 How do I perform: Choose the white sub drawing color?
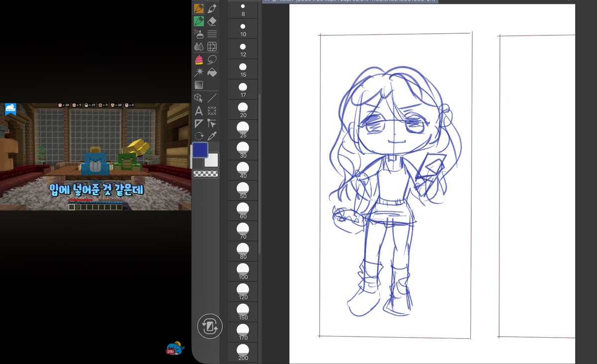pos(212,160)
